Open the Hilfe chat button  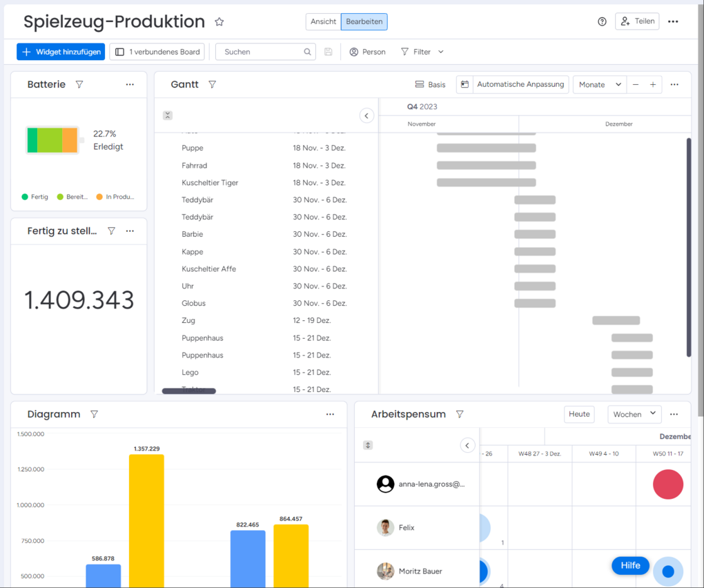pos(630,565)
